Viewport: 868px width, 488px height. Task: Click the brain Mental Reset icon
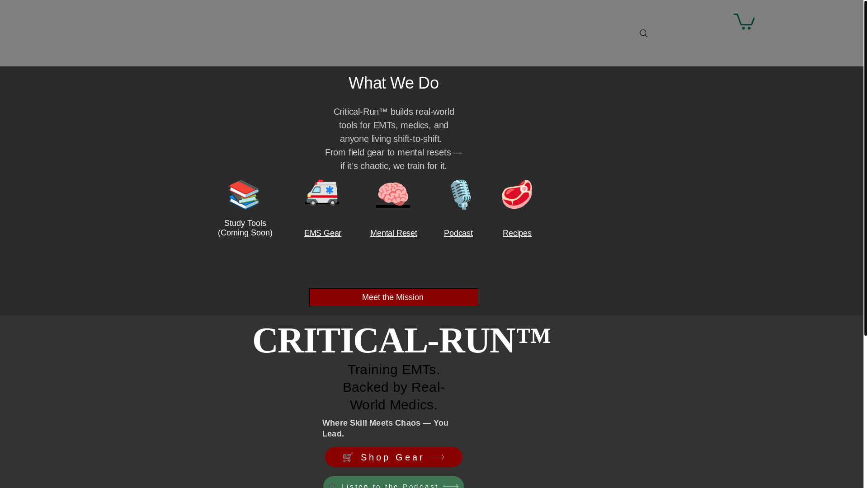tap(393, 194)
